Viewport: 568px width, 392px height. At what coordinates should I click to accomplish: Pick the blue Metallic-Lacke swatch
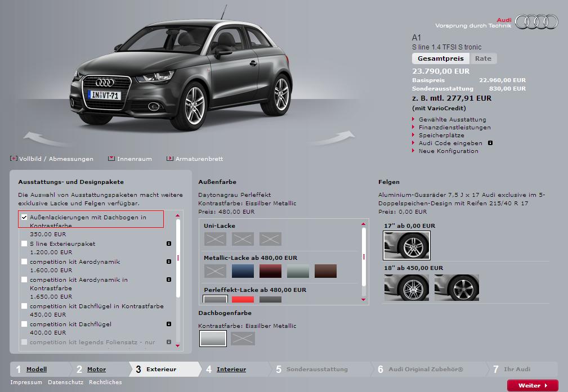(x=243, y=271)
